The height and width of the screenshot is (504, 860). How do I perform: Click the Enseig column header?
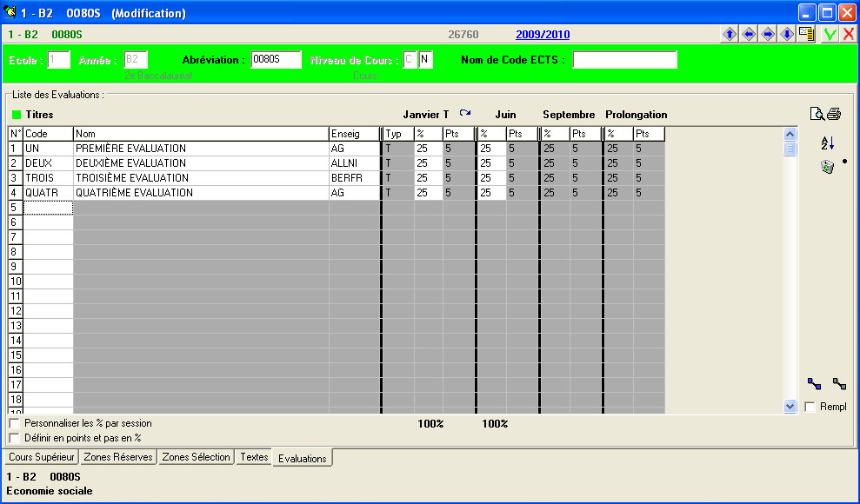[354, 134]
